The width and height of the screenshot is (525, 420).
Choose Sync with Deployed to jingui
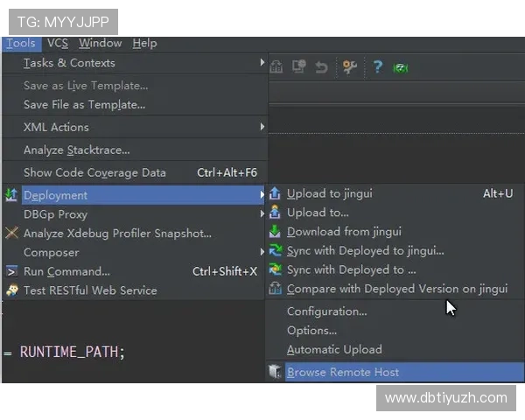click(x=365, y=251)
